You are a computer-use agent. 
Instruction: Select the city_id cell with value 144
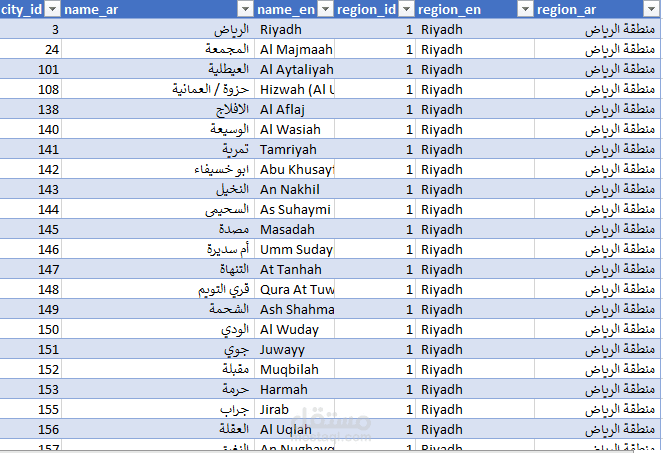(x=30, y=209)
